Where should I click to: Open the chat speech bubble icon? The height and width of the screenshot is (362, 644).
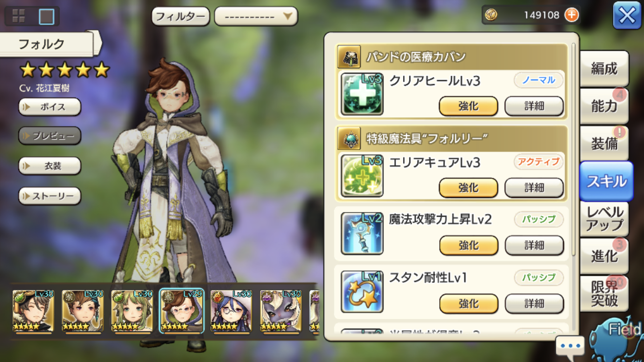[570, 346]
